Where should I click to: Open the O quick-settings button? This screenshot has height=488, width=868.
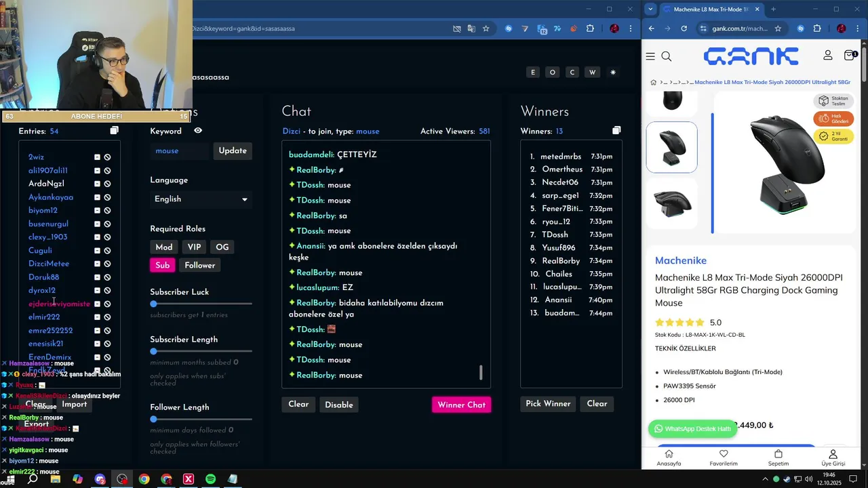553,72
